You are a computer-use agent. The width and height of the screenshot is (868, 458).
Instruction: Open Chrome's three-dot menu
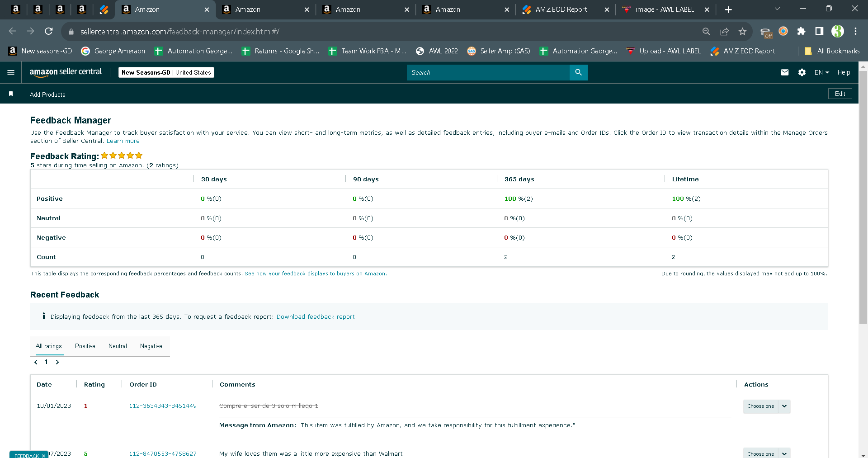(x=855, y=31)
